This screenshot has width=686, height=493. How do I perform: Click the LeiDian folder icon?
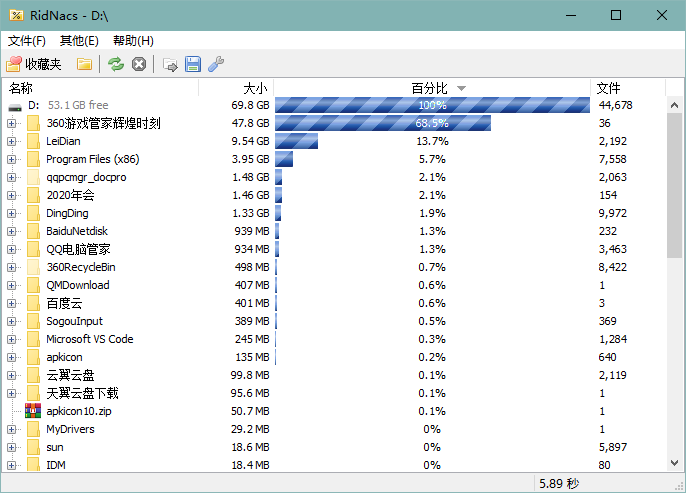[x=33, y=141]
